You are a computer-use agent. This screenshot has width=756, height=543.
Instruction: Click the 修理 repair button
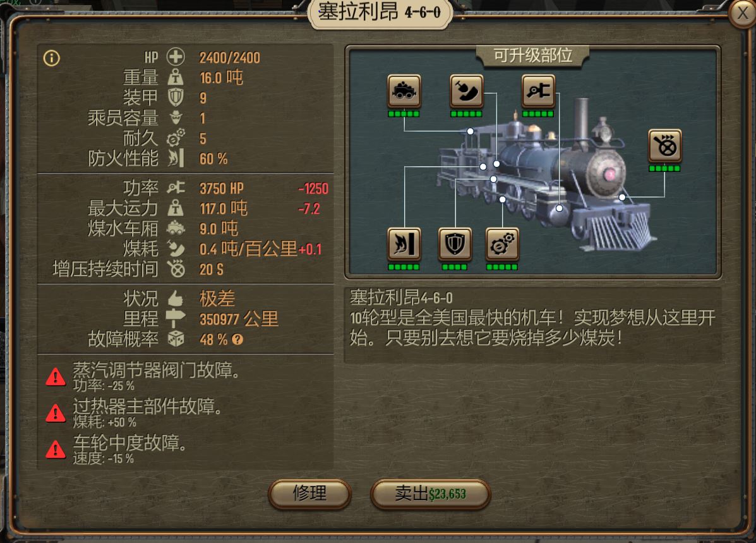tap(309, 494)
